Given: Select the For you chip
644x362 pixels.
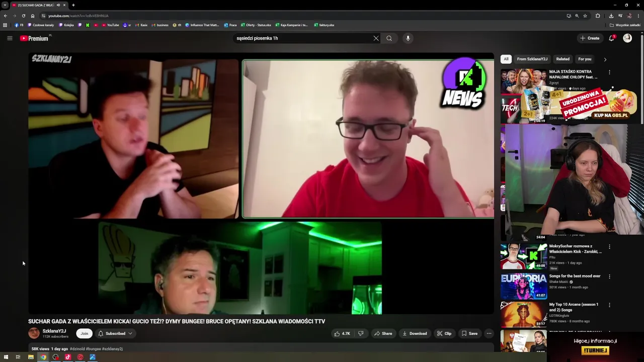Looking at the screenshot, I should 585,59.
